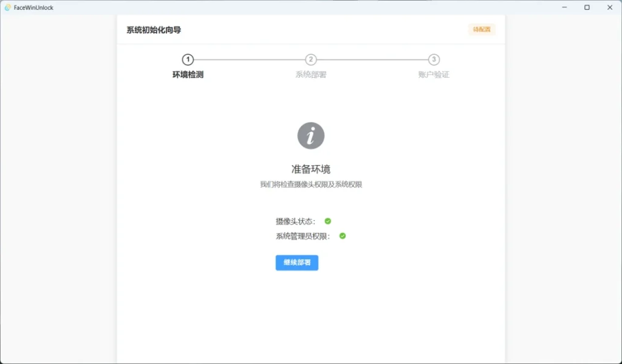
Task: Click the green check beside 系统管理员权限
Action: click(x=342, y=235)
